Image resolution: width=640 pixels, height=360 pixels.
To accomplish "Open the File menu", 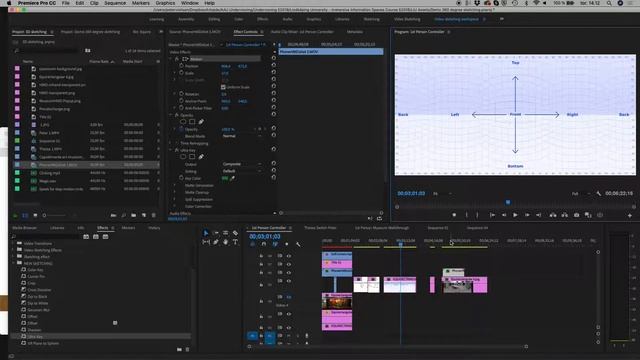I will coord(66,3).
